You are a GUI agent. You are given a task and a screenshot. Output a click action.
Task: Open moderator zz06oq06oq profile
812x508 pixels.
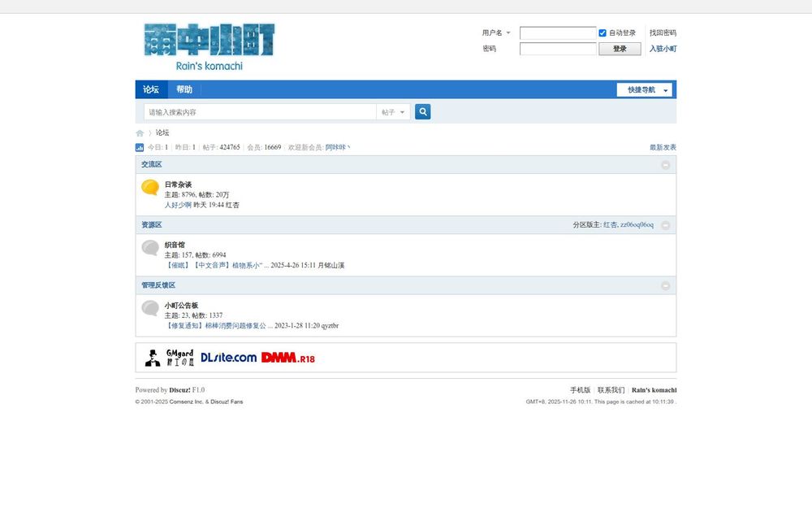(637, 225)
